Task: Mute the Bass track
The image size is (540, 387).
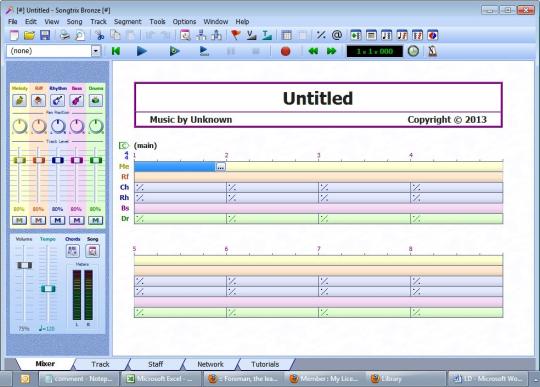Action: (76, 220)
